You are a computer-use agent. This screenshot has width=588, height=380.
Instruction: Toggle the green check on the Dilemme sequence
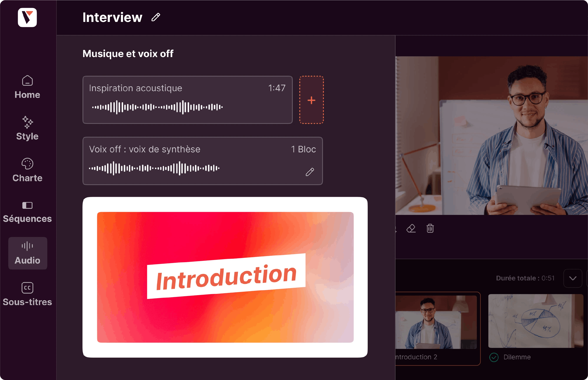click(x=494, y=357)
